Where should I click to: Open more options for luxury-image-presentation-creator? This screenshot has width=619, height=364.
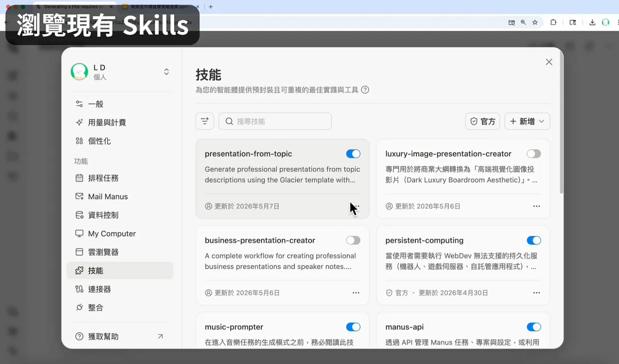click(536, 206)
